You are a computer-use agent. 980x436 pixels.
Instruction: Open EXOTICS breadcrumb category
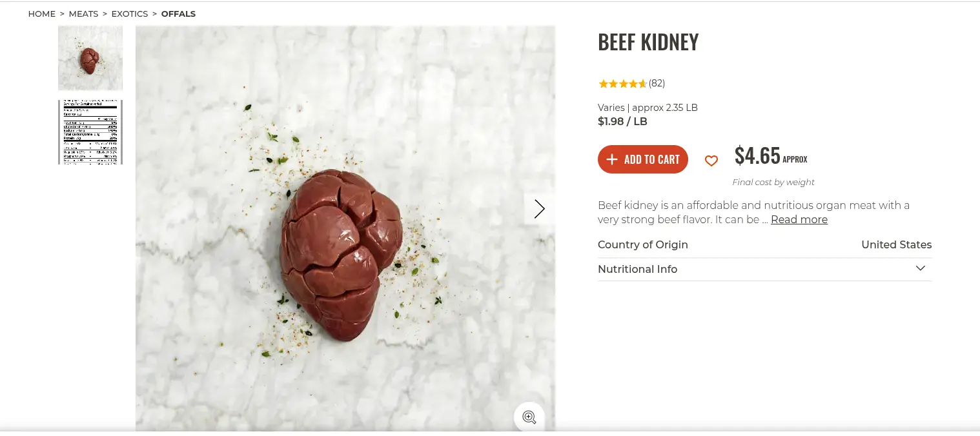[130, 14]
